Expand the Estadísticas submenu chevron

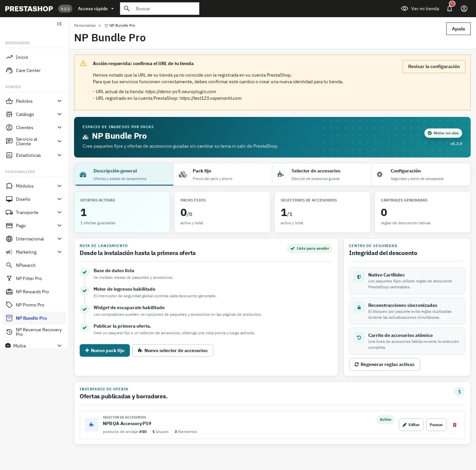pos(59,155)
